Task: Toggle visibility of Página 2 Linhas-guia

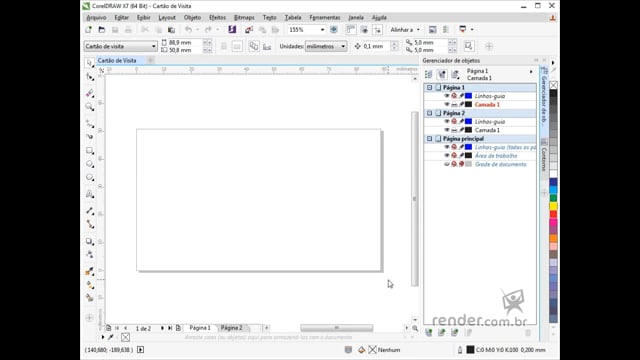Action: point(447,122)
